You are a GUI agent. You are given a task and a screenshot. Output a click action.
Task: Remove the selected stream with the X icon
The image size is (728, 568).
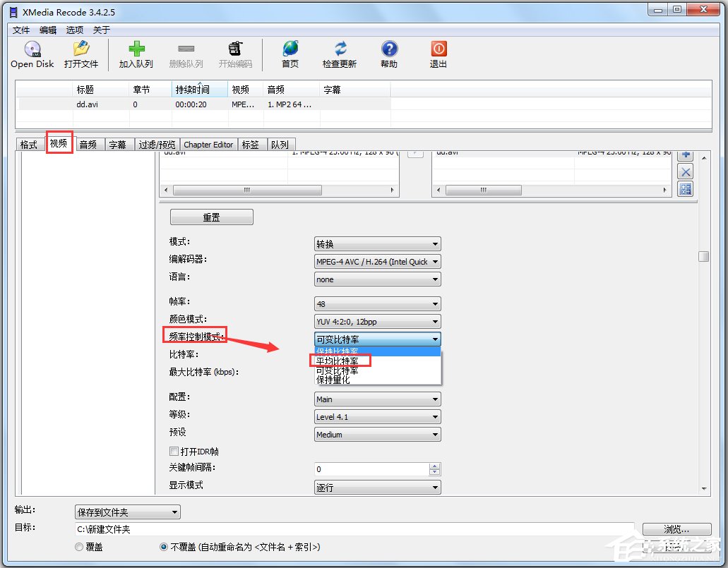[684, 171]
